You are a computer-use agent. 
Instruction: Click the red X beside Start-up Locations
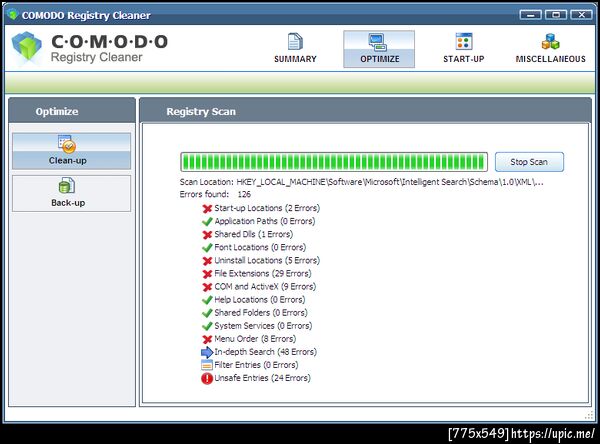tap(207, 209)
